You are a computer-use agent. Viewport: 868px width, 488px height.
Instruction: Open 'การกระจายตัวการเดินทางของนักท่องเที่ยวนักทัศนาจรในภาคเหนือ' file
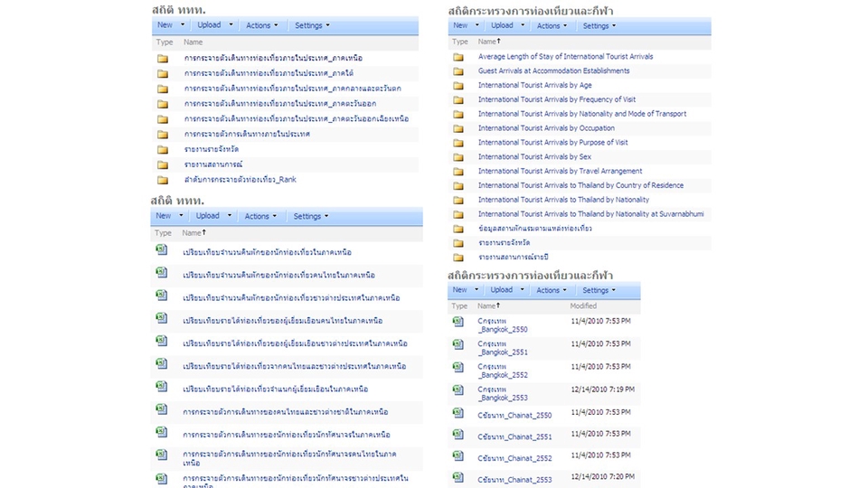(x=287, y=435)
